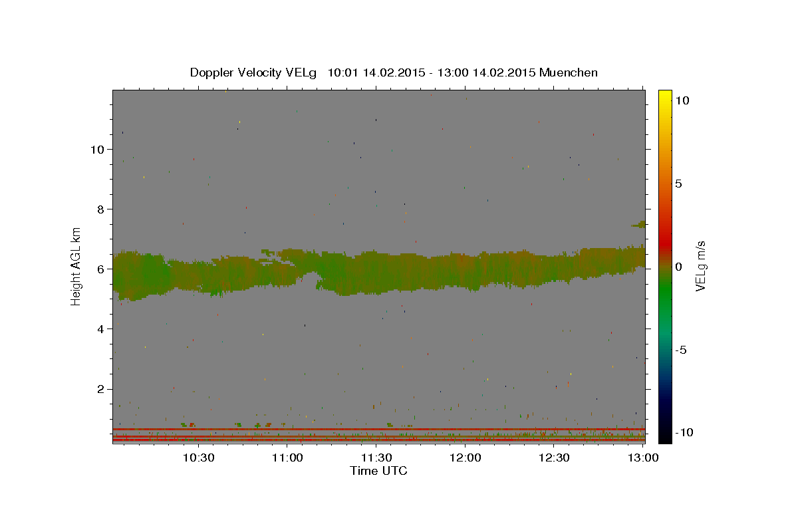Viewport: 798px width, 532px height.
Task: Click the small cloud fragment near 7.5 km
Action: click(639, 225)
